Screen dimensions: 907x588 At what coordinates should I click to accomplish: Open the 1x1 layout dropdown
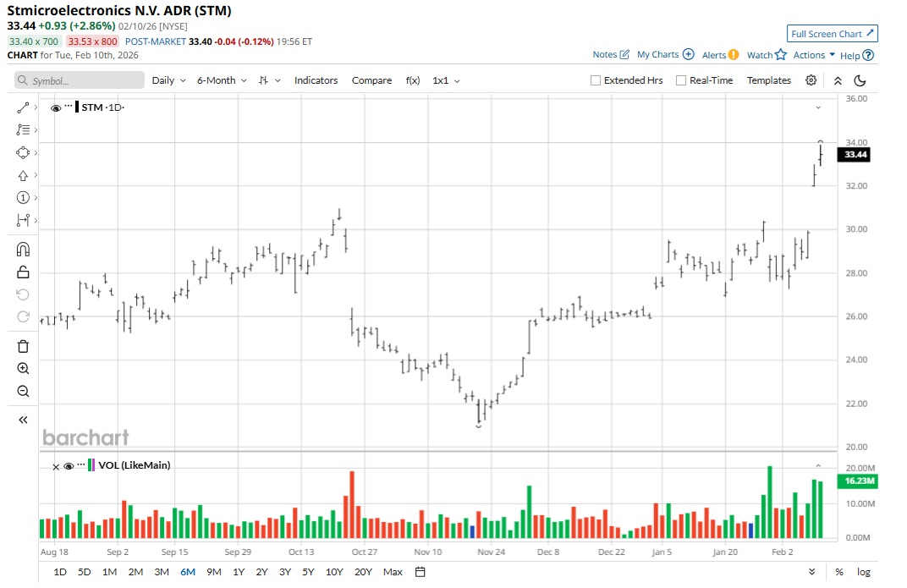446,80
